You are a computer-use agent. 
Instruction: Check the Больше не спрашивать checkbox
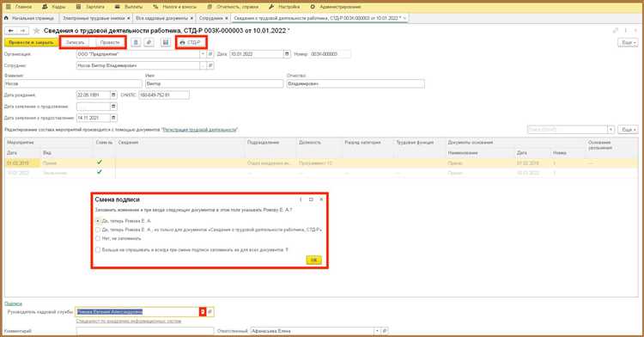(x=98, y=249)
